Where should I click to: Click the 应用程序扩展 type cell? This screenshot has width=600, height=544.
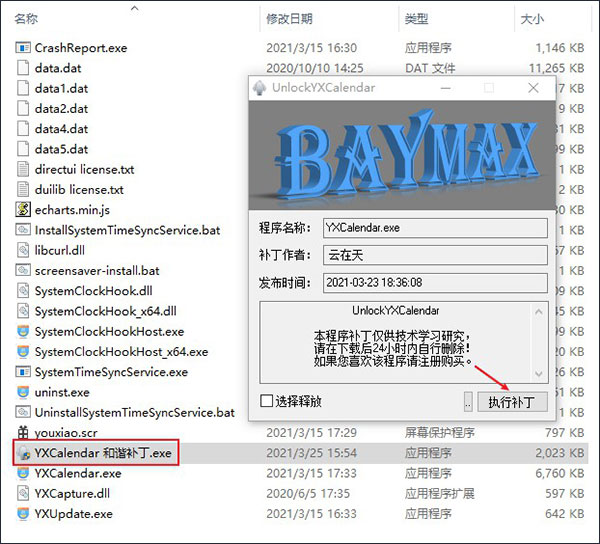pyautogui.click(x=440, y=494)
